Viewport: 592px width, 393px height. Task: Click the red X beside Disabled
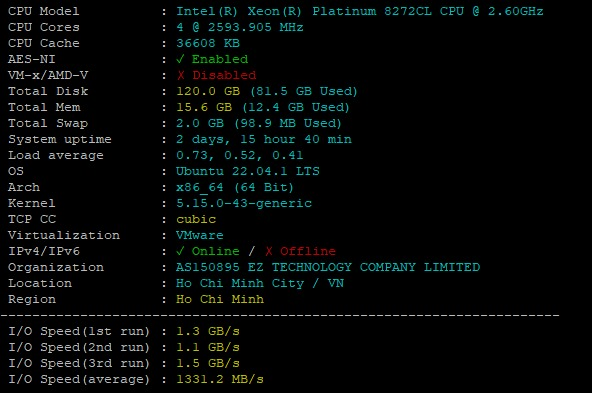pyautogui.click(x=181, y=75)
